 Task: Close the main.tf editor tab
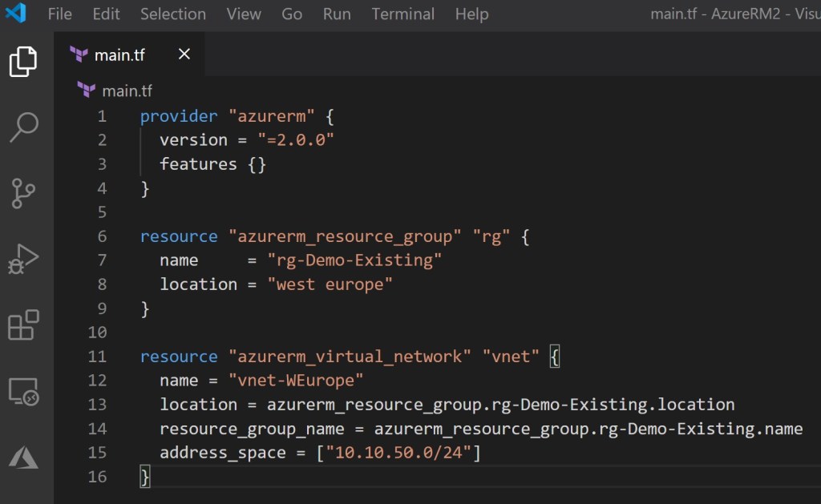184,54
